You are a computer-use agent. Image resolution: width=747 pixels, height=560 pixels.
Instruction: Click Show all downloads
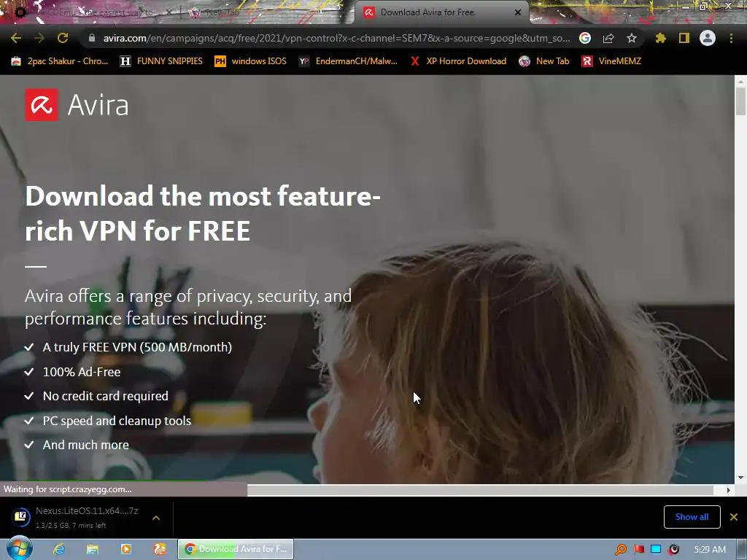click(692, 517)
